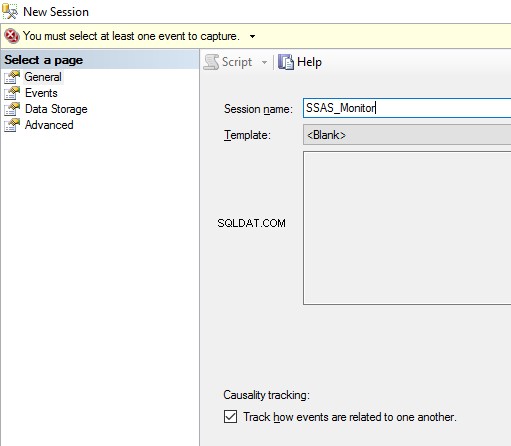Select the General page label
Image resolution: width=511 pixels, height=446 pixels.
(x=43, y=77)
